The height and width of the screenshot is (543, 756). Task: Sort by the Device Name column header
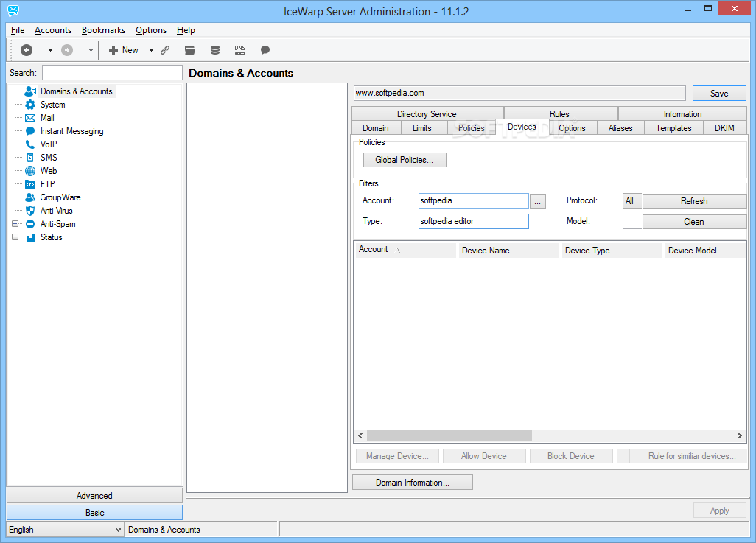point(508,250)
